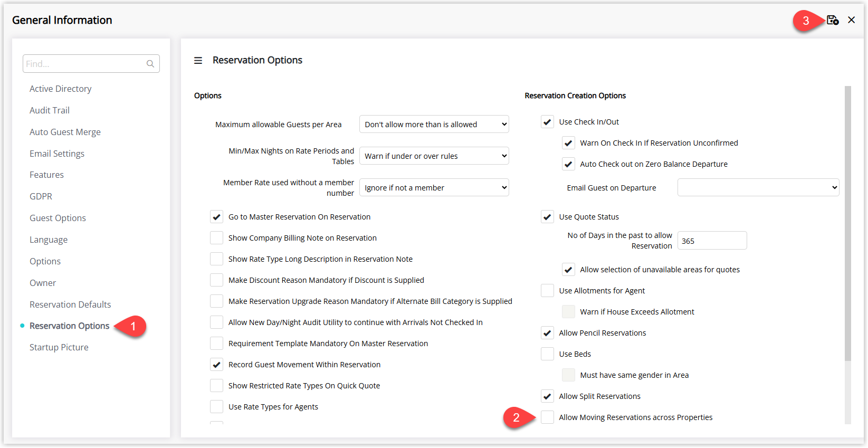Toggle Must have same gender in Area checkbox
The image size is (868, 448).
pyautogui.click(x=568, y=375)
